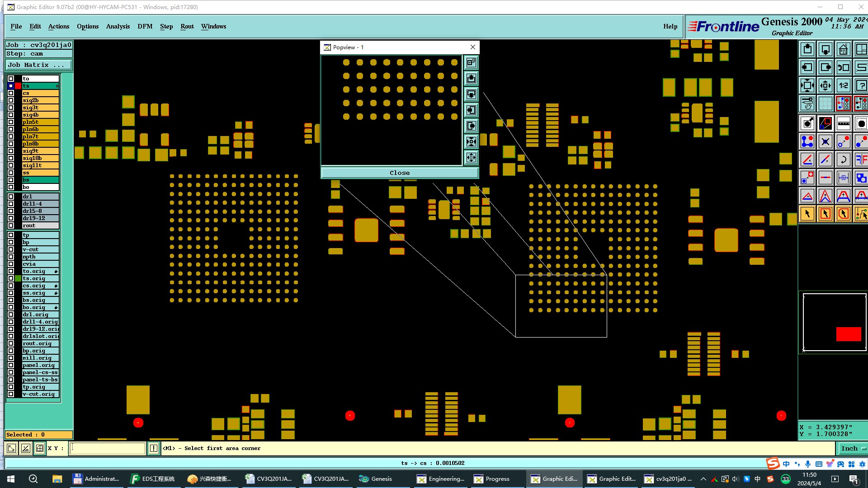Click the 1:2 zoom scale icon
The width and height of the screenshot is (868, 488).
(x=843, y=85)
